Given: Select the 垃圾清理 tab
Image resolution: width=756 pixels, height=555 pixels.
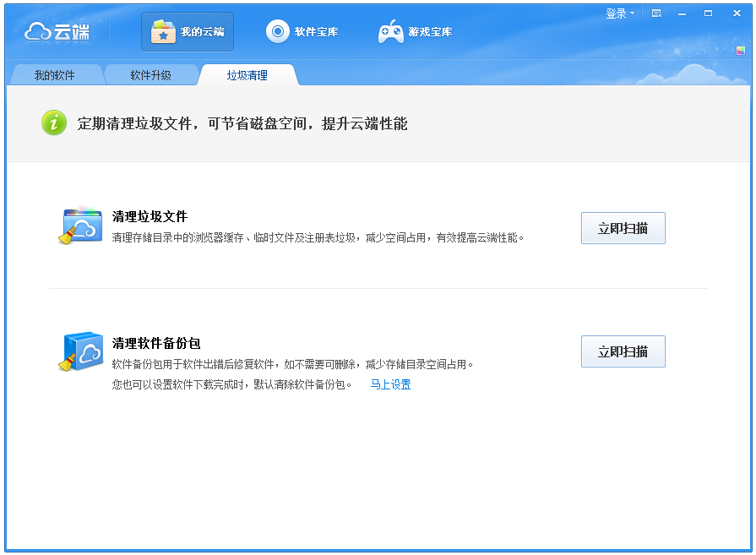Looking at the screenshot, I should point(247,75).
